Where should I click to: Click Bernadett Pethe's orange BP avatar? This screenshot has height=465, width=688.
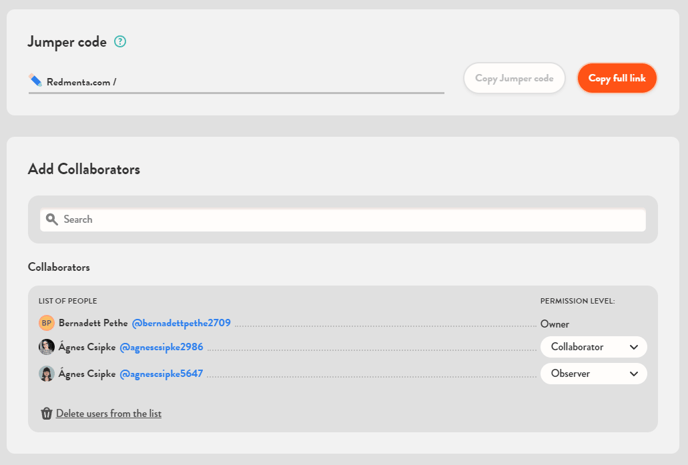coord(46,323)
